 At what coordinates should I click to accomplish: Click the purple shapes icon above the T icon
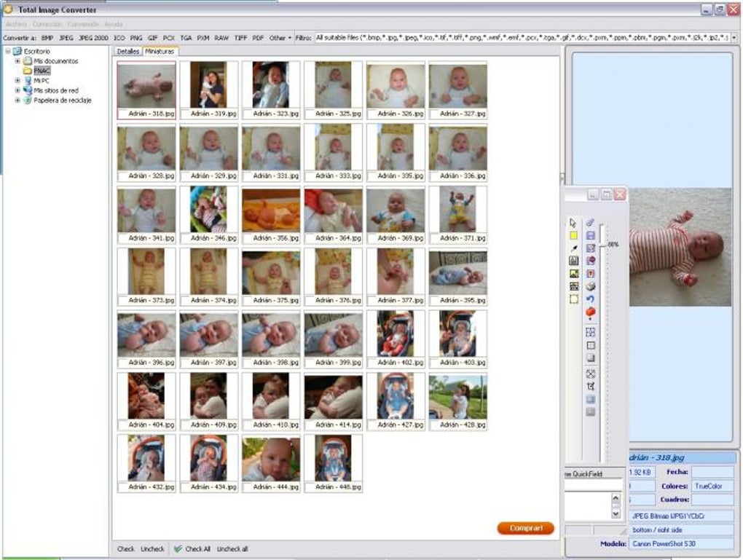(x=590, y=261)
